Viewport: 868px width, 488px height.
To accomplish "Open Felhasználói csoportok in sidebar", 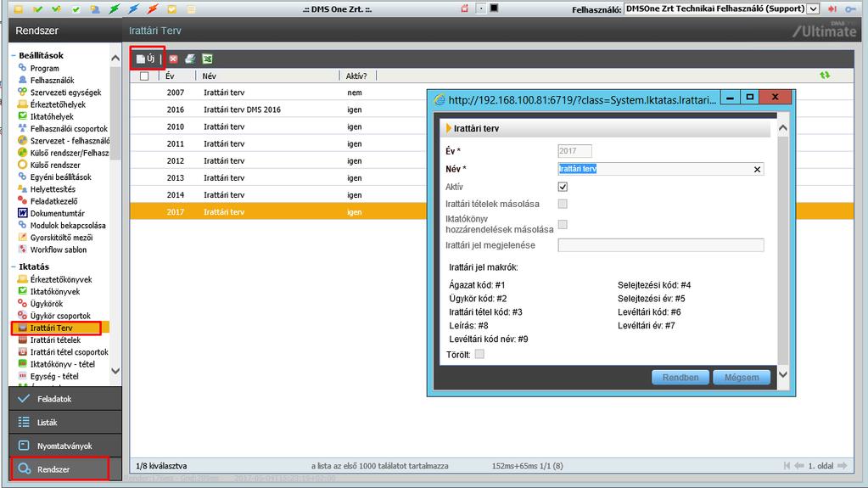I will (x=69, y=128).
